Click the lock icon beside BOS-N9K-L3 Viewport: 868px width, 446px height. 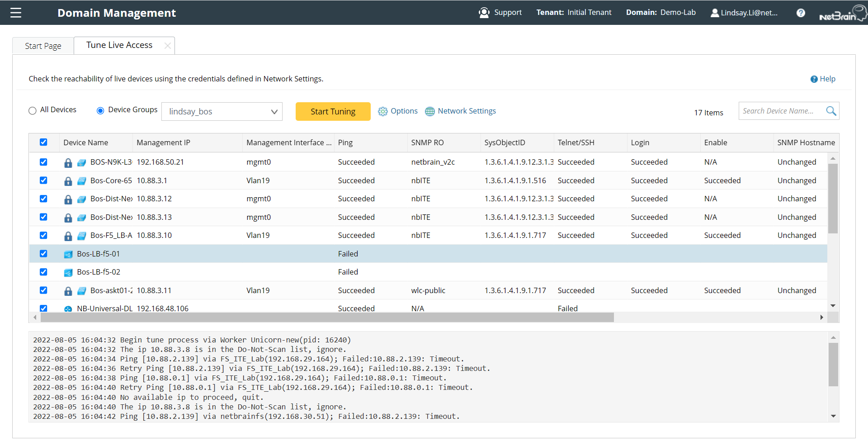[68, 162]
